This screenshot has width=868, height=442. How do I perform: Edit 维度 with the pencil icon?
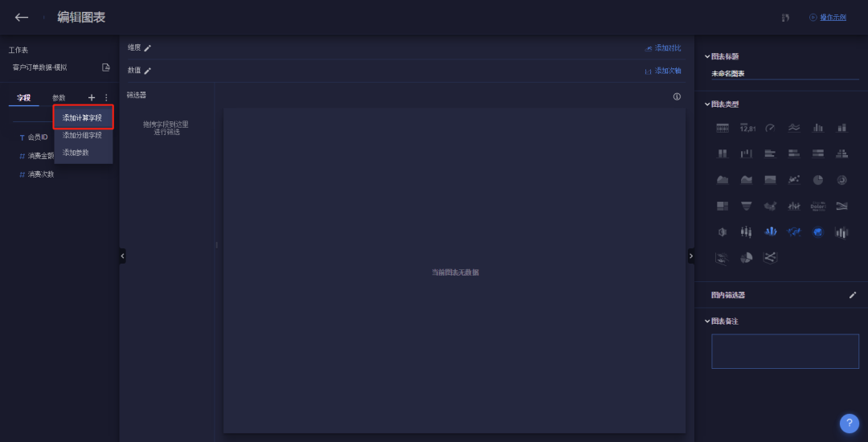[147, 48]
